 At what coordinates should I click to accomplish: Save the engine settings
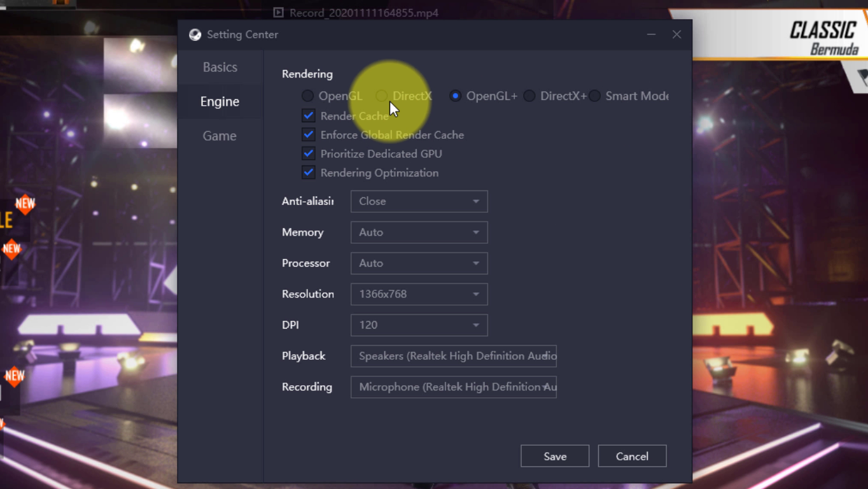point(555,456)
